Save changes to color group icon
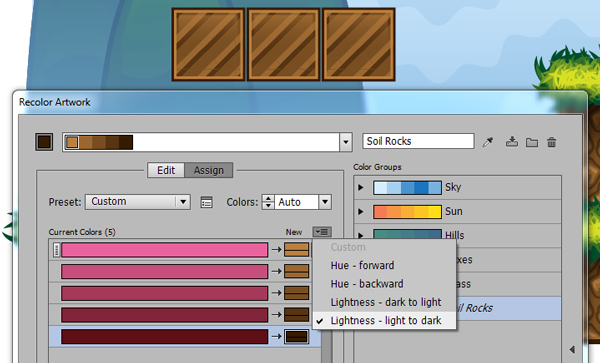 pos(512,142)
